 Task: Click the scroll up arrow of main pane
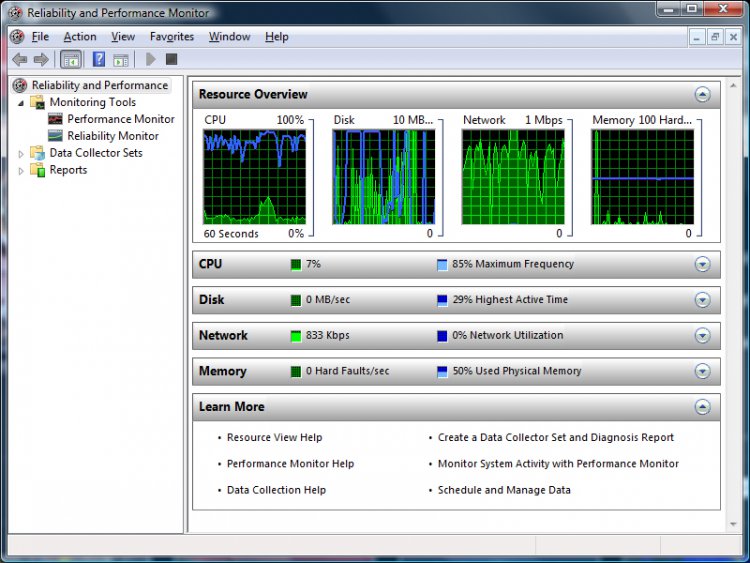[733, 86]
